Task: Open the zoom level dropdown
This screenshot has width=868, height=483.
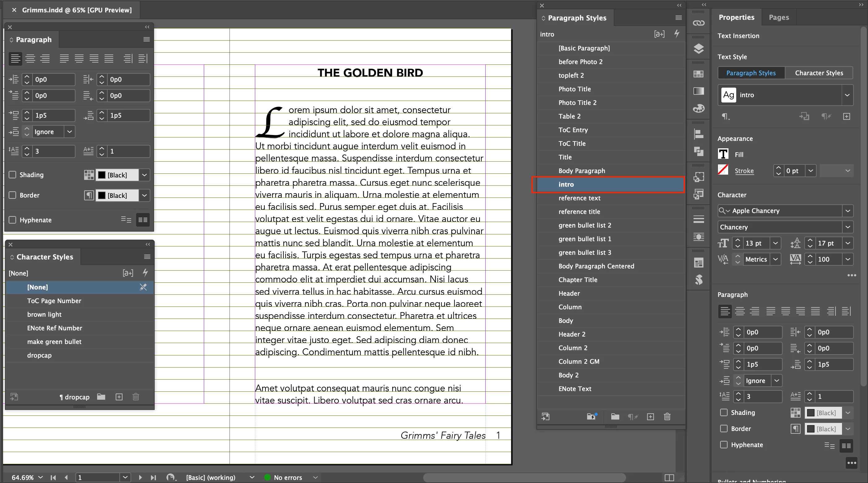Action: point(41,477)
